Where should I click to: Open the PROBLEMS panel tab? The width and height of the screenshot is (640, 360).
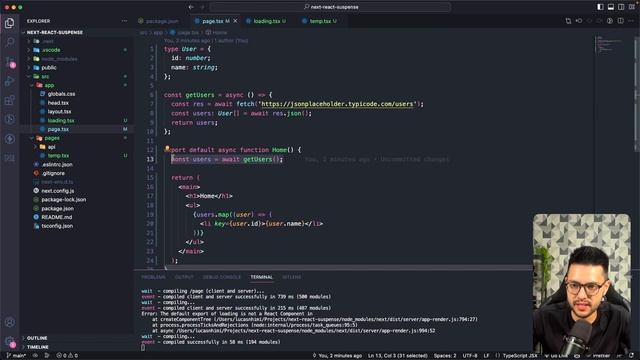coord(153,277)
